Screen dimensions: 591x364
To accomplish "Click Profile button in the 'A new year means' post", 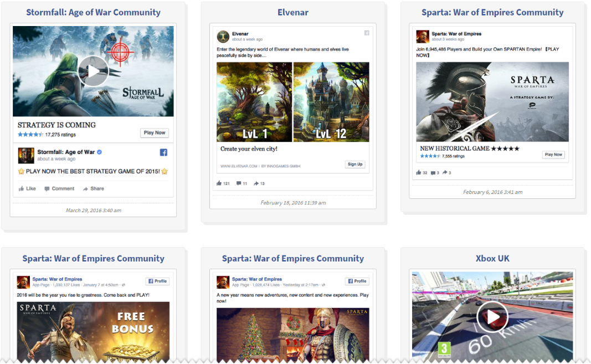I will 357,281.
